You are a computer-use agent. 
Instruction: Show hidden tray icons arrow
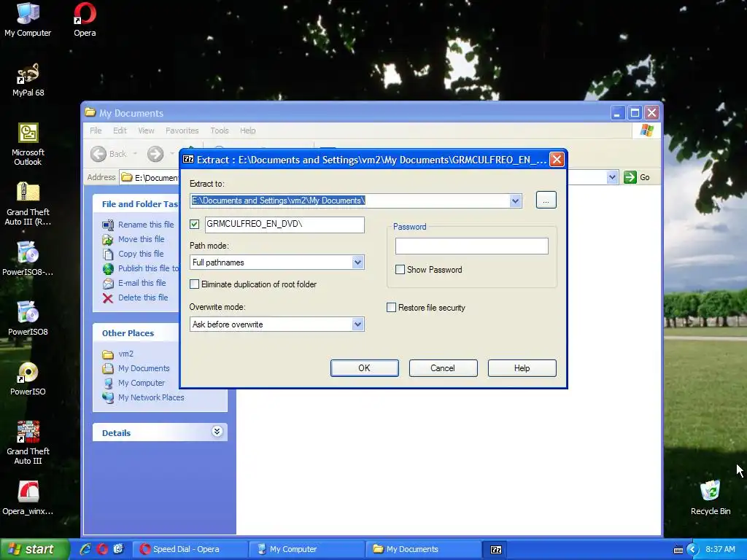click(x=692, y=549)
